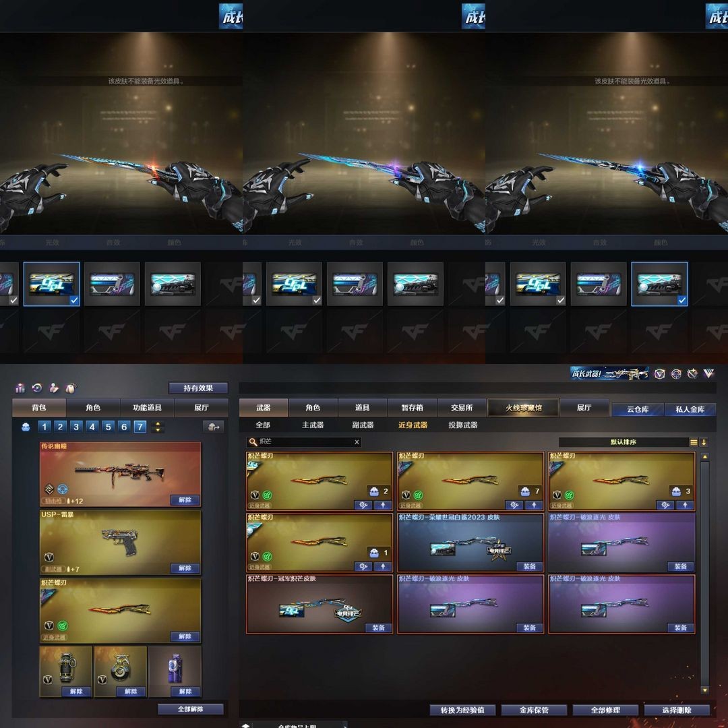Click the backpack share icon right of the stepper
The image size is (728, 728).
pos(214,427)
